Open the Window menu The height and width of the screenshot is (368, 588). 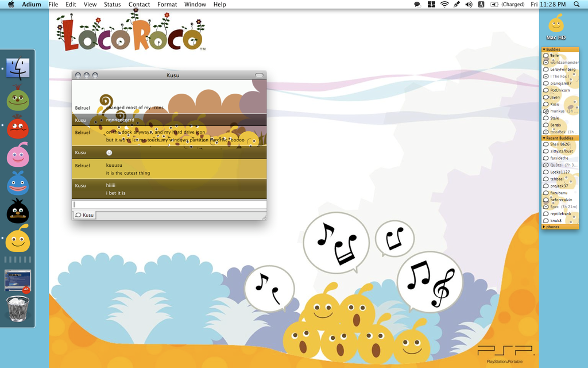point(195,5)
